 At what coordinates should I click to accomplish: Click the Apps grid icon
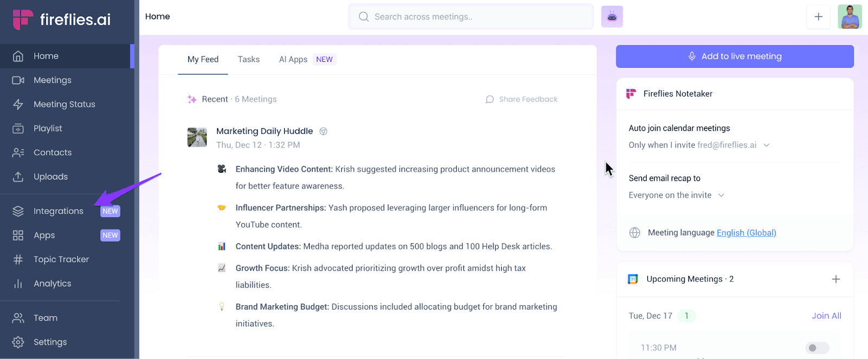pos(18,235)
